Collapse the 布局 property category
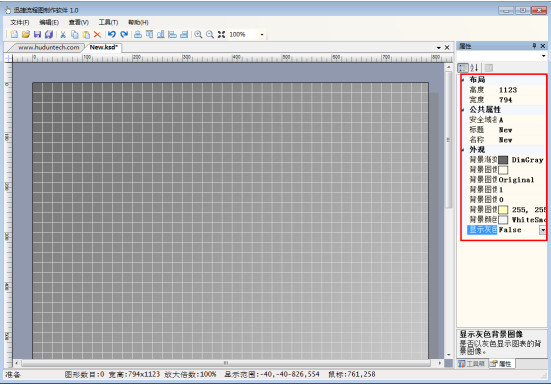The width and height of the screenshot is (551, 385). coord(463,80)
